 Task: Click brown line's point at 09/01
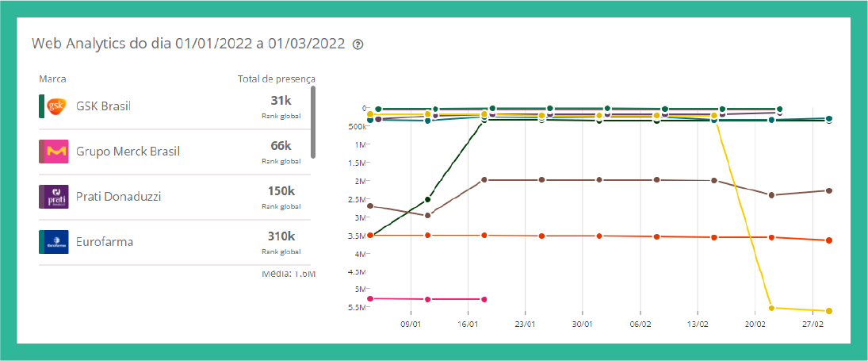[x=428, y=215]
